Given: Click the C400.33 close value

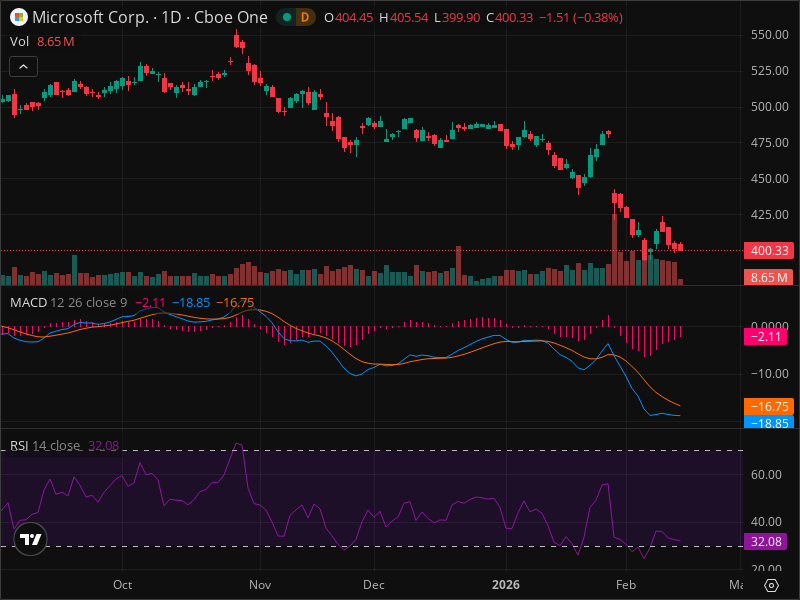Looking at the screenshot, I should tap(510, 18).
